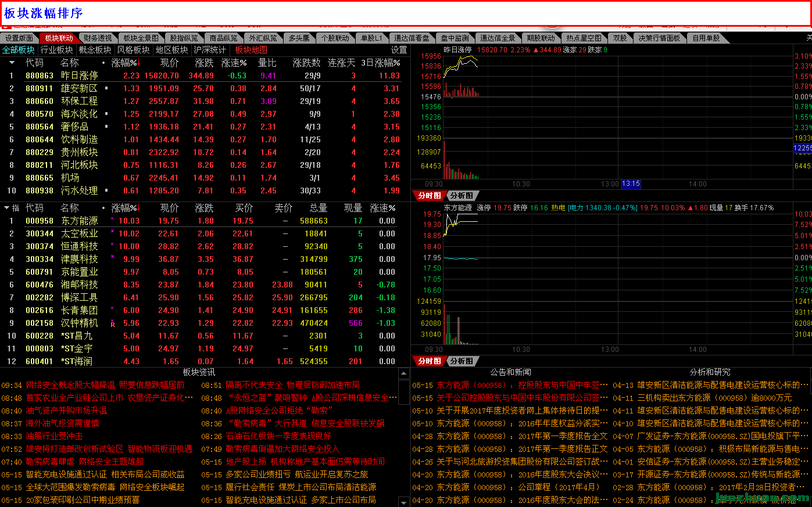Viewport: 812px width, 507px height.
Task: Sort stock list by 总量 column
Action: [x=318, y=208]
